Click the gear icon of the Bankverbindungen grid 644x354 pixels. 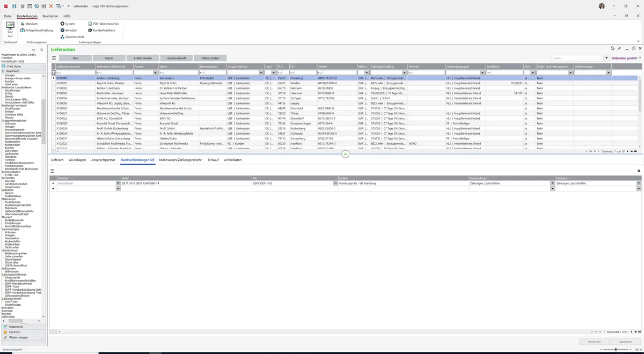click(x=639, y=171)
